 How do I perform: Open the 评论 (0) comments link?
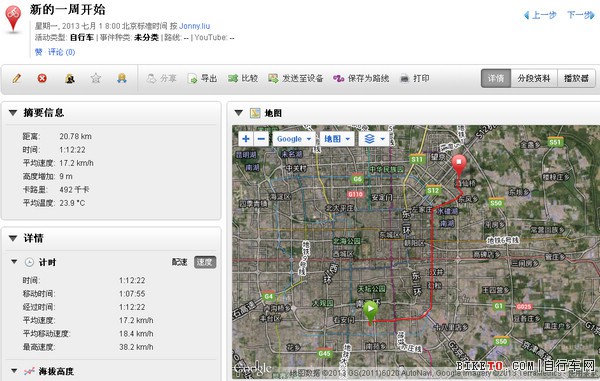tap(61, 52)
